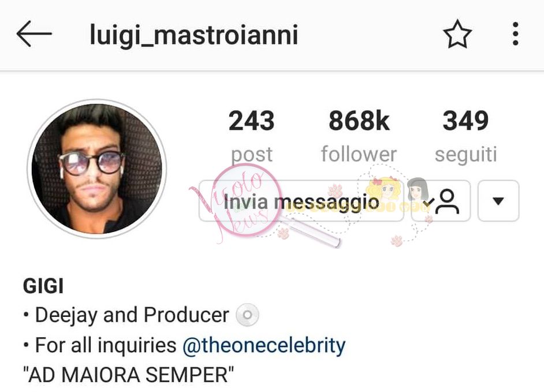This screenshot has height=392, width=544.
Task: Tap the Deejay and Producer bio line
Action: point(132,315)
